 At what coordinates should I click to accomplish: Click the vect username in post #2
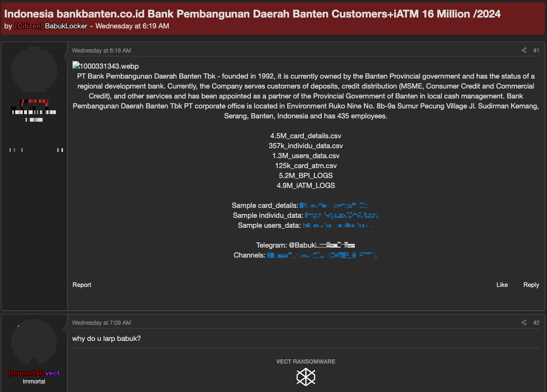coord(53,373)
